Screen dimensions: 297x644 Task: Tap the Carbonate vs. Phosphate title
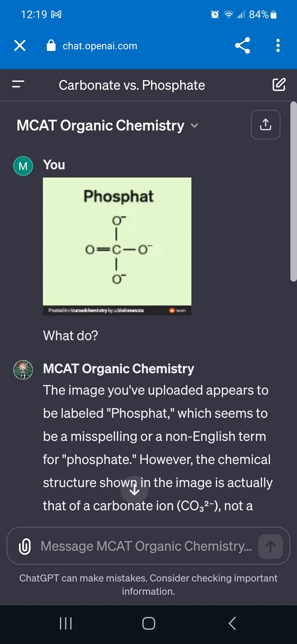(132, 85)
